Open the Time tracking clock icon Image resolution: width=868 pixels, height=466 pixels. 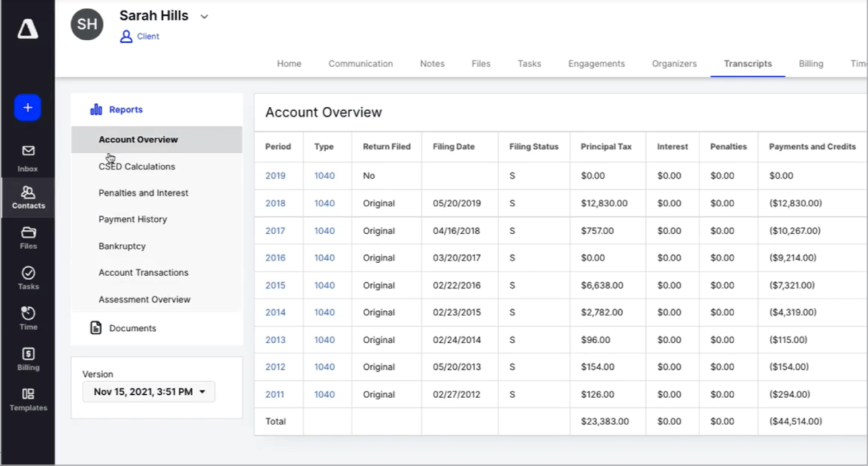(x=28, y=314)
